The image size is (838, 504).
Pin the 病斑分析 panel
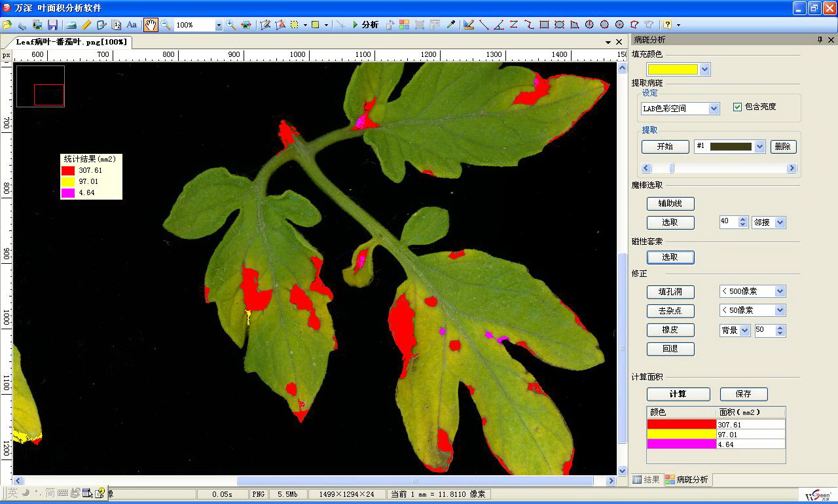(x=820, y=40)
